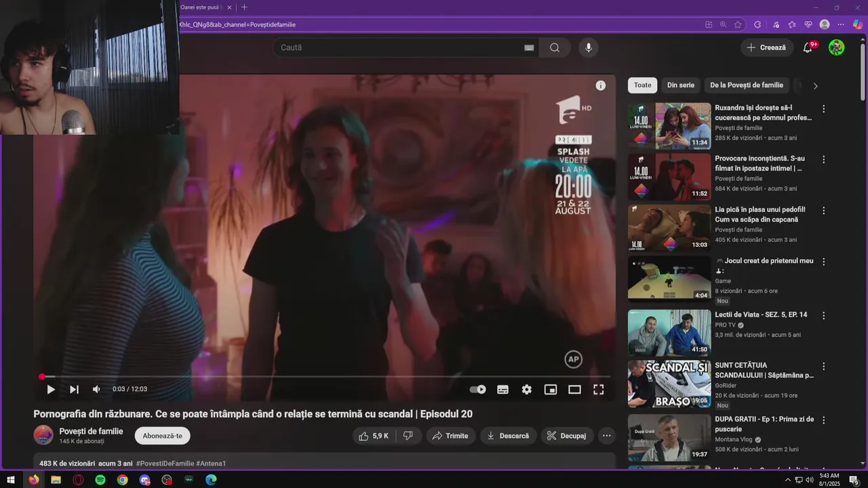Show more filter chips with arrow
Viewport: 868px width, 488px height.
[815, 86]
